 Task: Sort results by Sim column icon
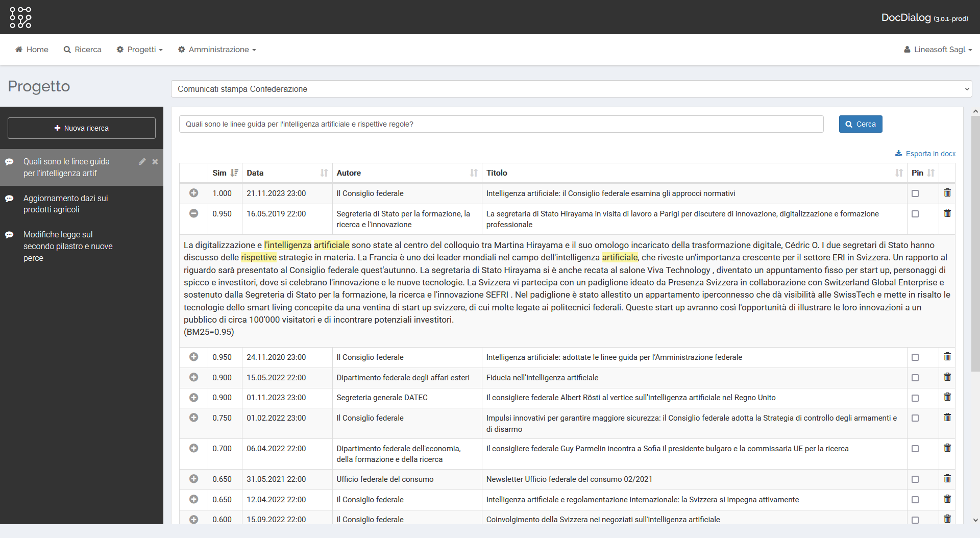coord(234,173)
